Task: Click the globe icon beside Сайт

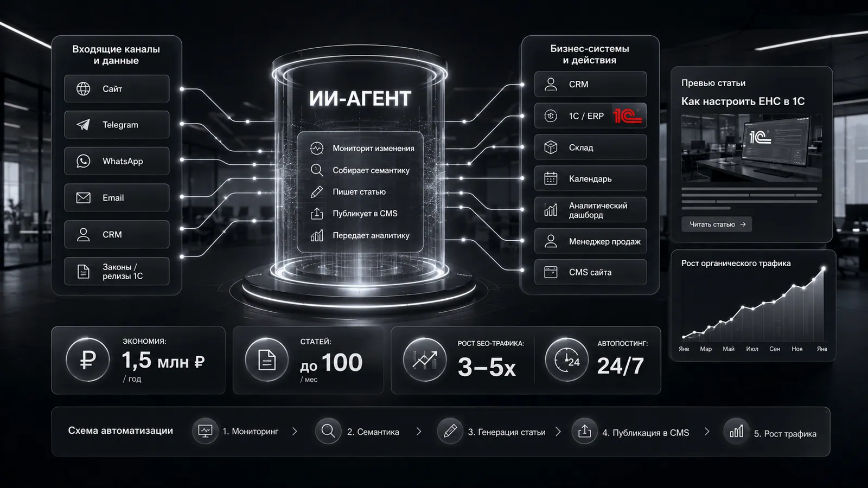Action: coord(84,89)
